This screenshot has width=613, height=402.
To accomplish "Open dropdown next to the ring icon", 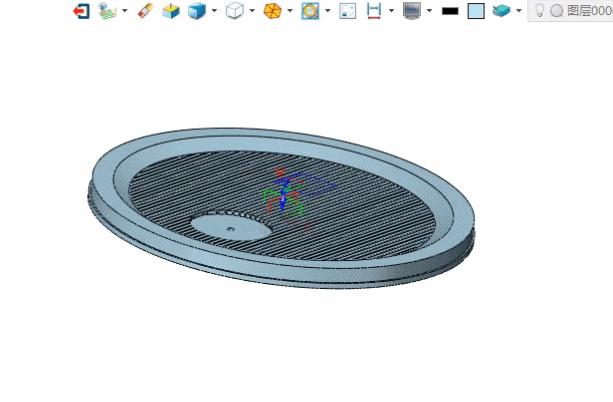I will point(328,11).
